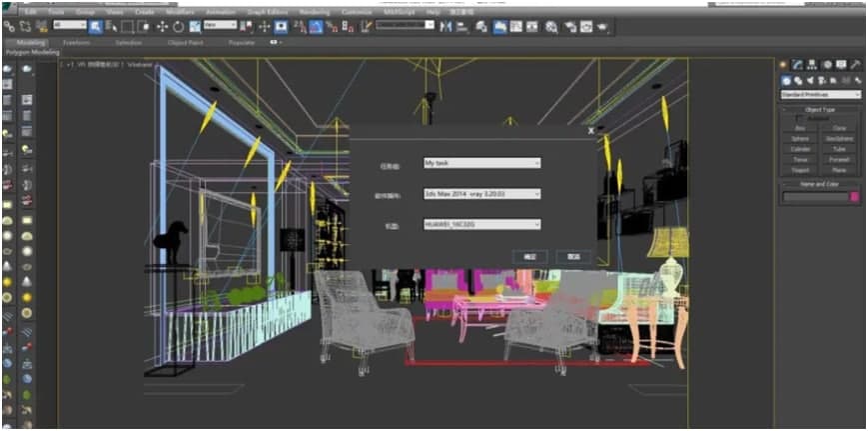Select the Select and Move tool

coord(163,26)
